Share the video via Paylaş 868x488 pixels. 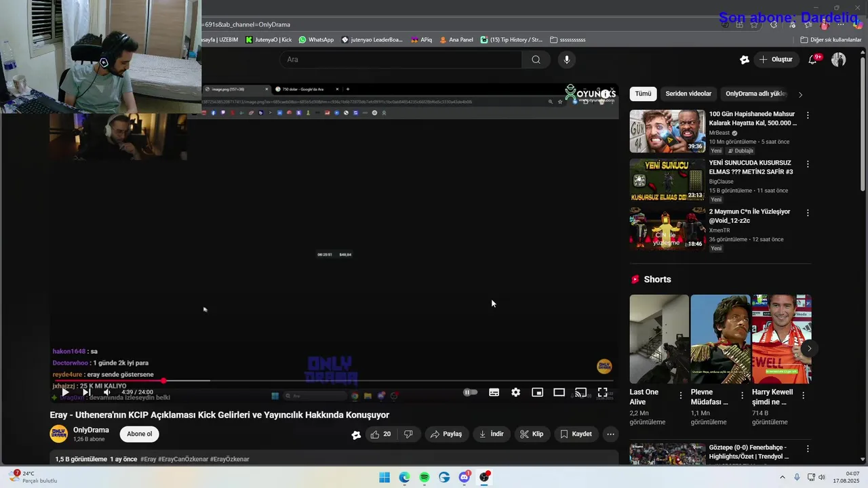pyautogui.click(x=446, y=434)
